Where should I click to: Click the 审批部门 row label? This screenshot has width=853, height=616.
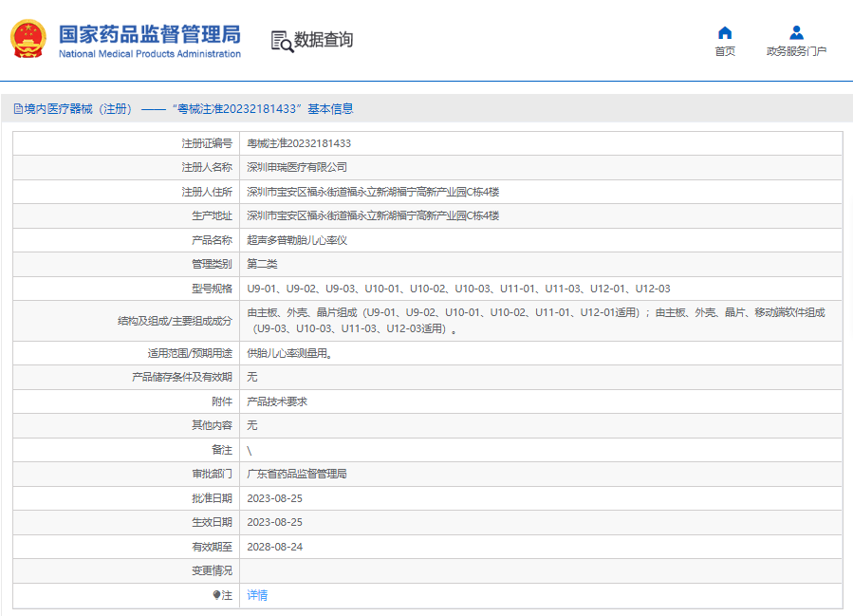[x=212, y=474]
